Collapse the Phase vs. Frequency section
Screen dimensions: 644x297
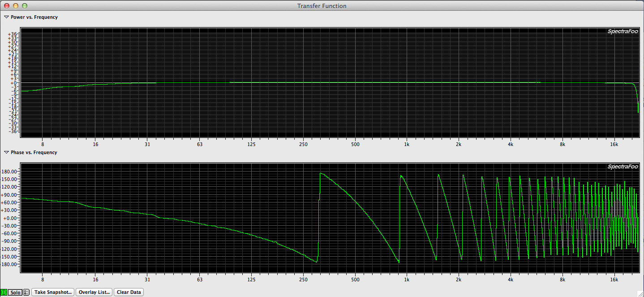click(6, 152)
